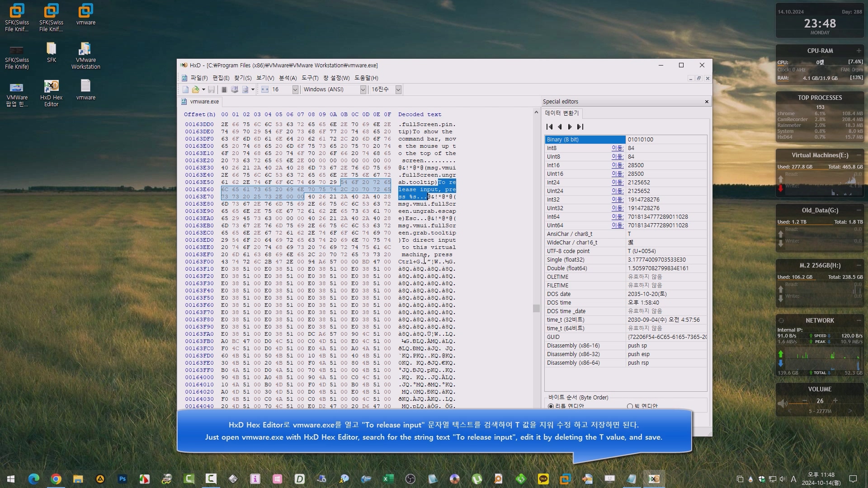Select 빅 엔디안 byte order radio button
Image resolution: width=868 pixels, height=488 pixels.
[x=630, y=406]
